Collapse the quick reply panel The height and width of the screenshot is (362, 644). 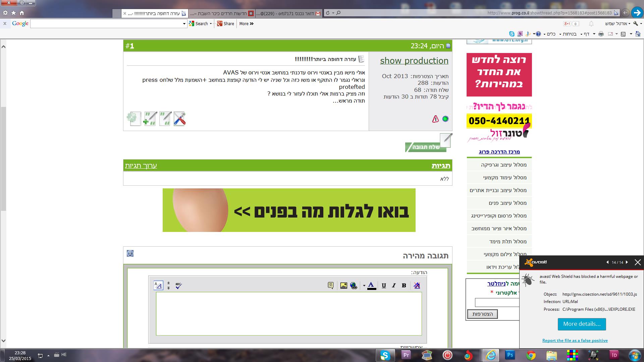pos(130,253)
